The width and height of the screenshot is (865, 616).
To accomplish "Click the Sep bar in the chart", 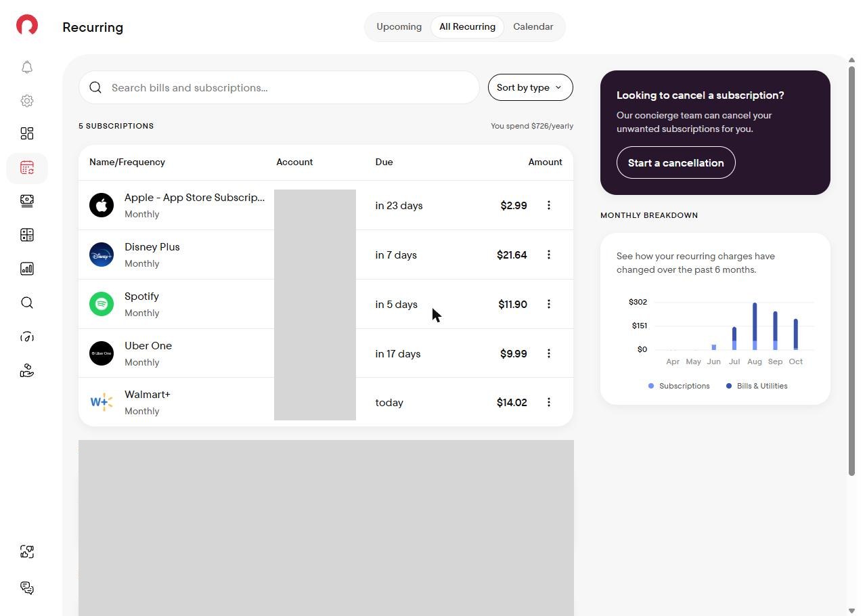I will [x=775, y=331].
